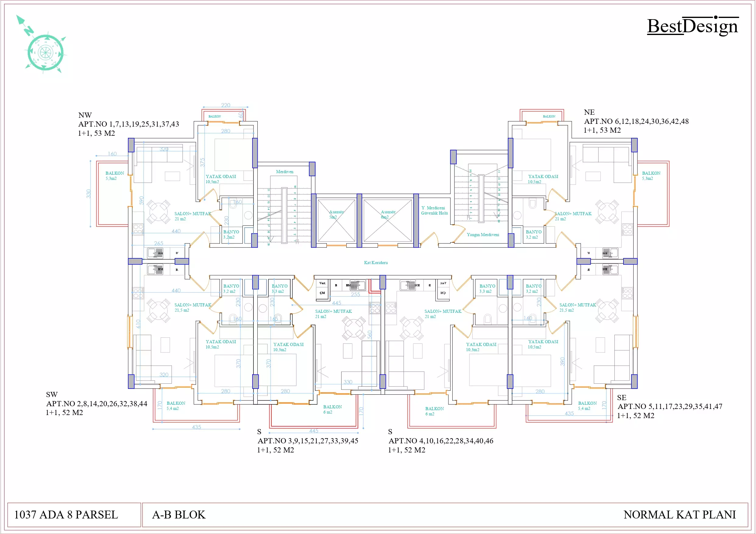This screenshot has height=534, width=756.
Task: Click the SE APT.NO 5,11,17 label
Action: (x=669, y=406)
